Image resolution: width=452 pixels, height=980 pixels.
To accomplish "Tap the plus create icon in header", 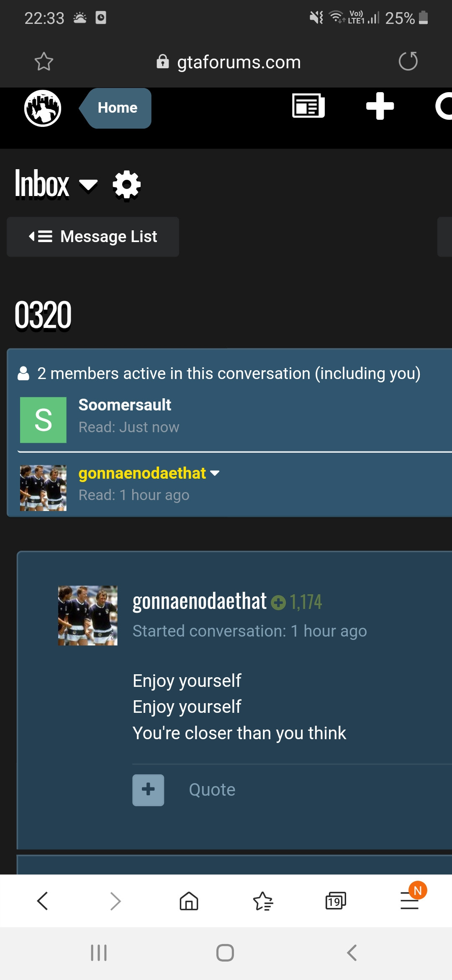I will [380, 106].
